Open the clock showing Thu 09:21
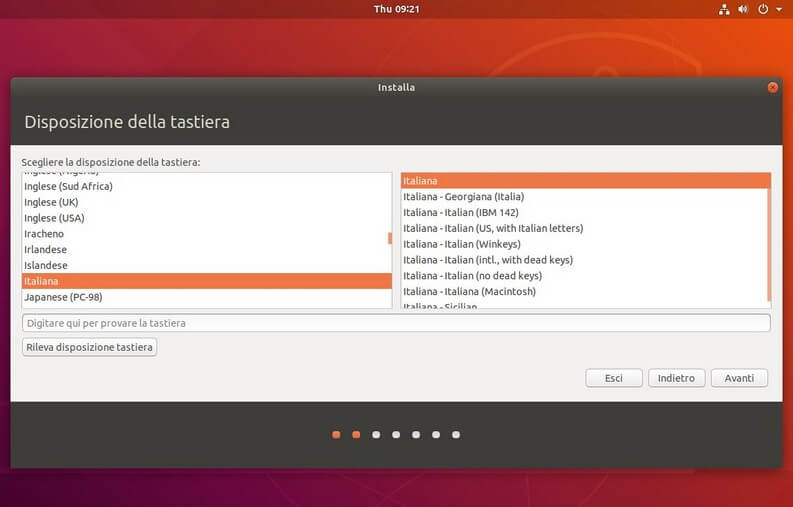 pos(396,9)
